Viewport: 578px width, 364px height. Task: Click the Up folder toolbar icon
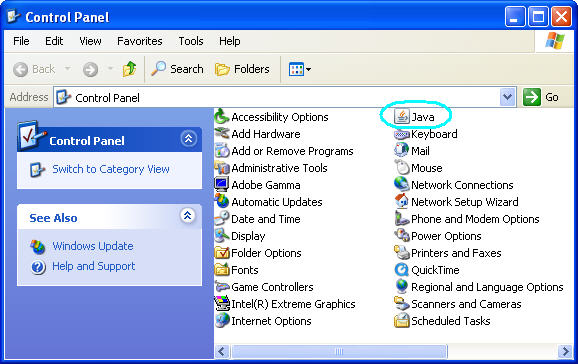129,69
